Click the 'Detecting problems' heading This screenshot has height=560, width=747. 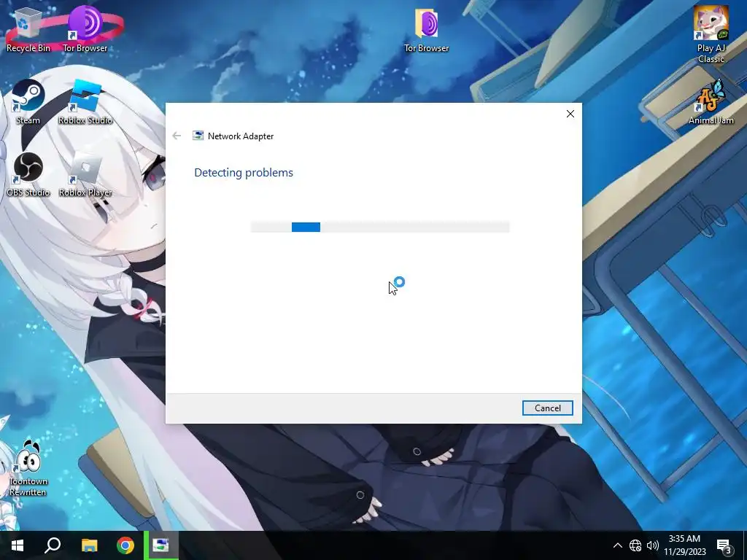click(x=244, y=172)
